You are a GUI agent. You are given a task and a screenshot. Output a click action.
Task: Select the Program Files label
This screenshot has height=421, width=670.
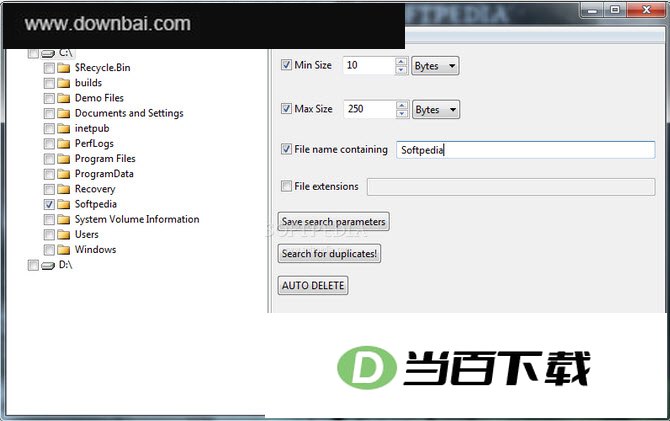(x=105, y=159)
